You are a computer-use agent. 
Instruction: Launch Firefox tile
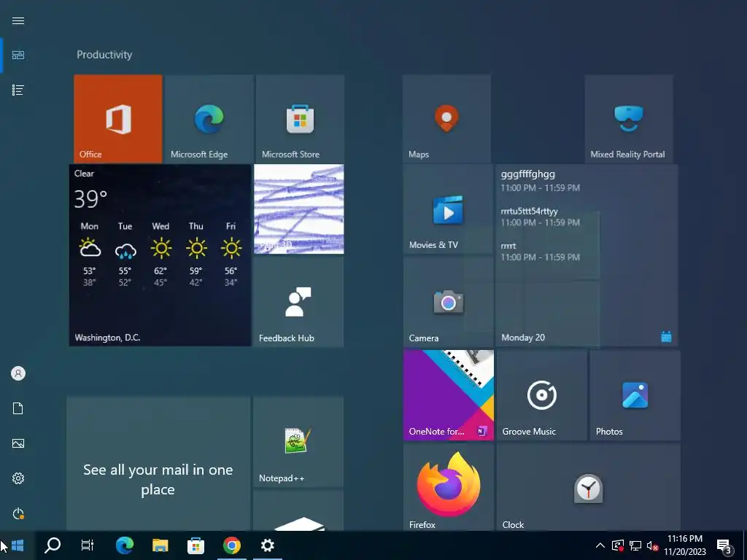click(449, 487)
